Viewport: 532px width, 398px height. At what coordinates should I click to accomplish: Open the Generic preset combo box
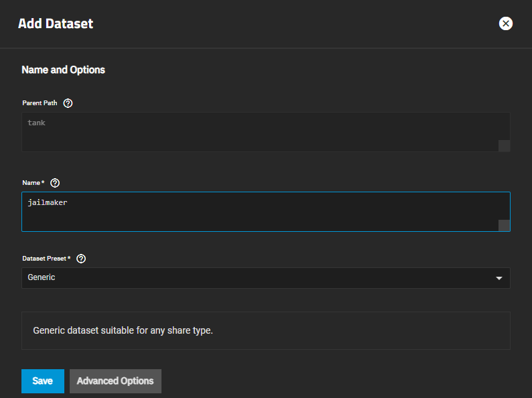[x=261, y=277]
